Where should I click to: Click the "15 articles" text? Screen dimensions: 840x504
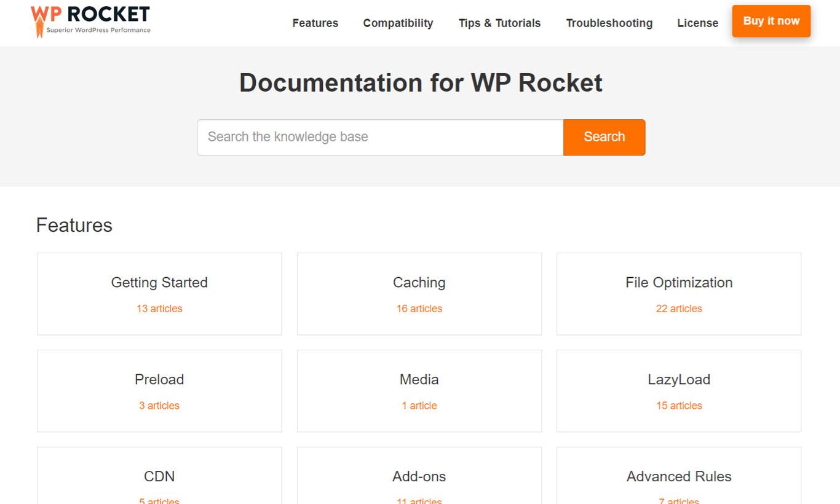coord(679,406)
